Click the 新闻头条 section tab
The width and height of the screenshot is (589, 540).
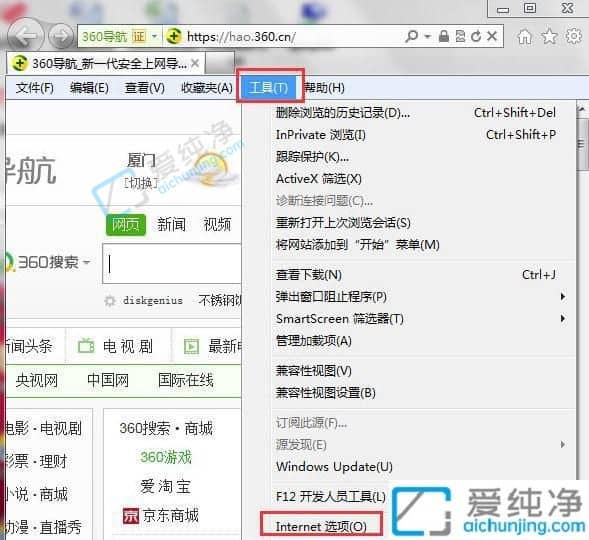[x=29, y=346]
